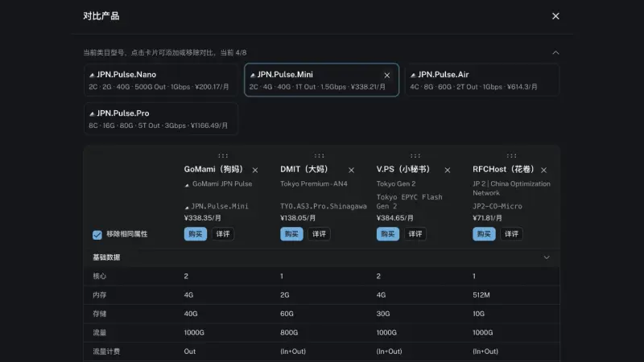The width and height of the screenshot is (644, 362).
Task: Open 详评 review for RFCHost
Action: [511, 234]
